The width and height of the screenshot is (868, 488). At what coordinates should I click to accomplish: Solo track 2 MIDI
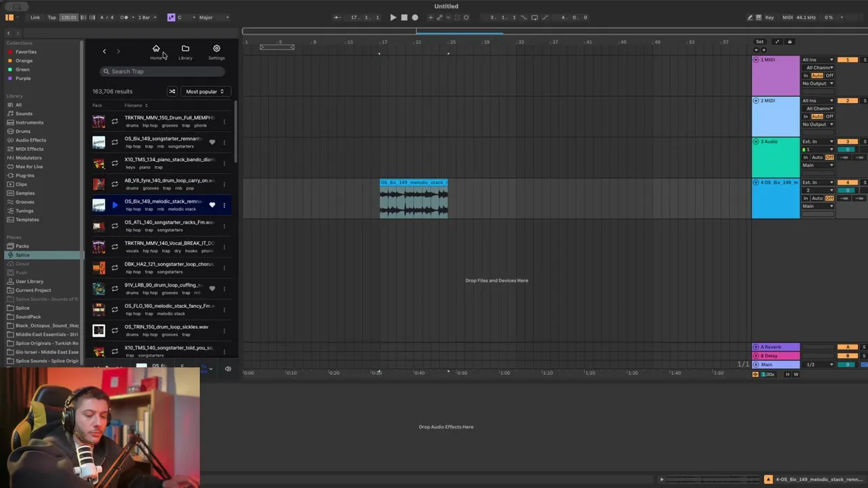point(864,100)
